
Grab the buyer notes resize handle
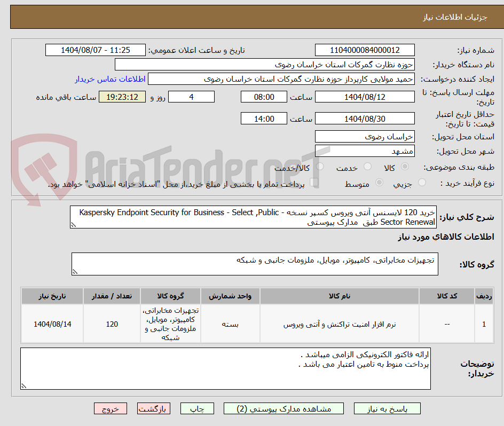tap(24, 386)
